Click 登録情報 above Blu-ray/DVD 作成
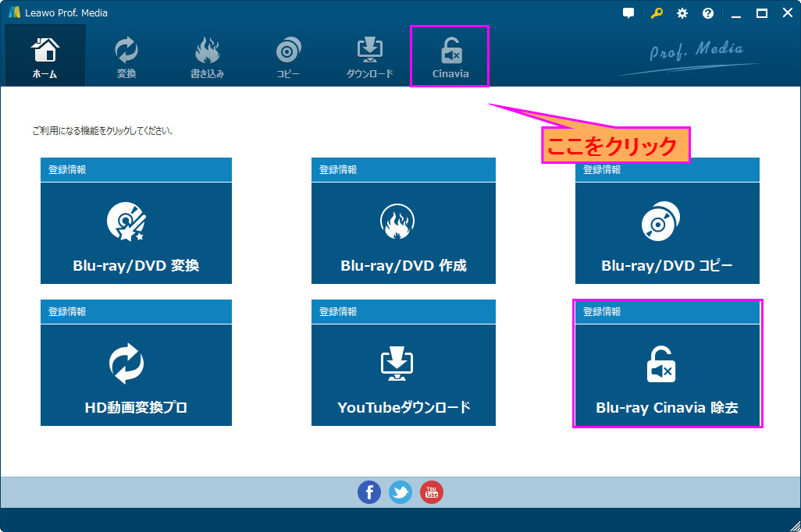Screen dimensions: 801x532 click(338, 169)
